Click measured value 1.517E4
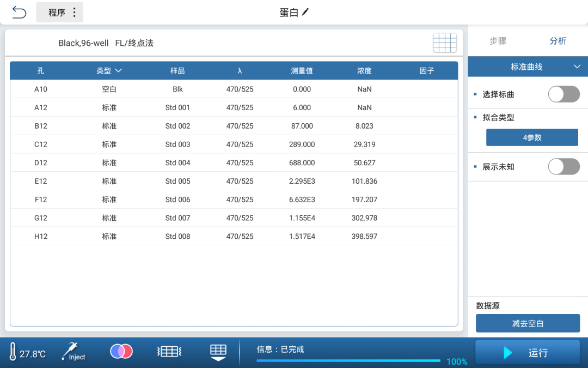Screen dimensions: 588x368 302,236
